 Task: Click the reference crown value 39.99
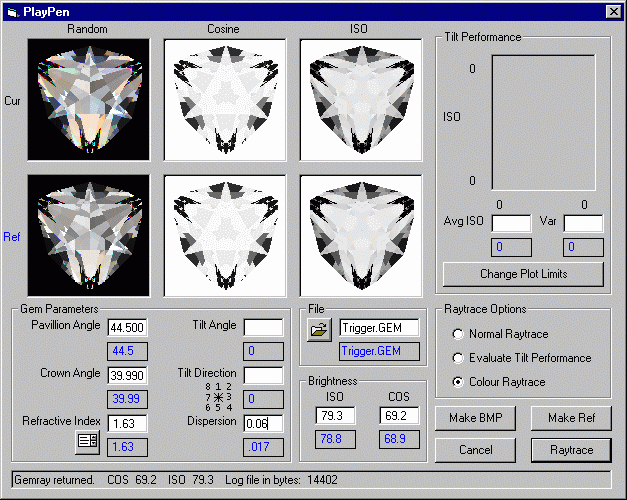coord(127,399)
